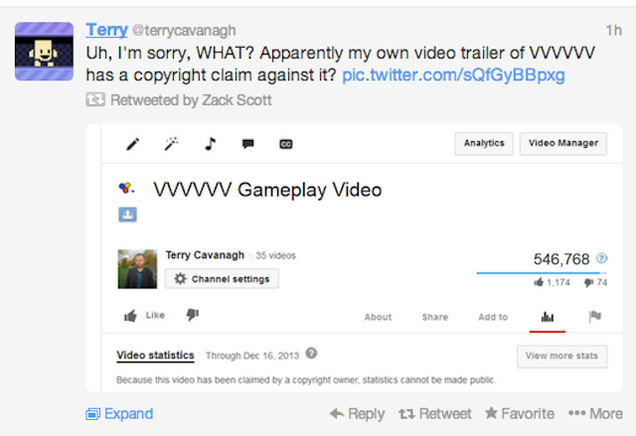Open the magic wand enhancements icon
This screenshot has height=436, width=636.
[171, 144]
